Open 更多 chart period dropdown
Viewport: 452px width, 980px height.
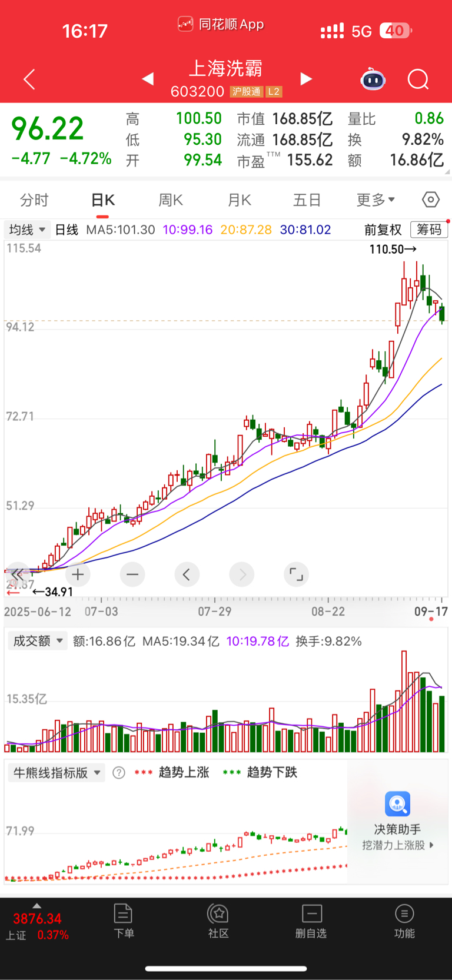[x=375, y=200]
